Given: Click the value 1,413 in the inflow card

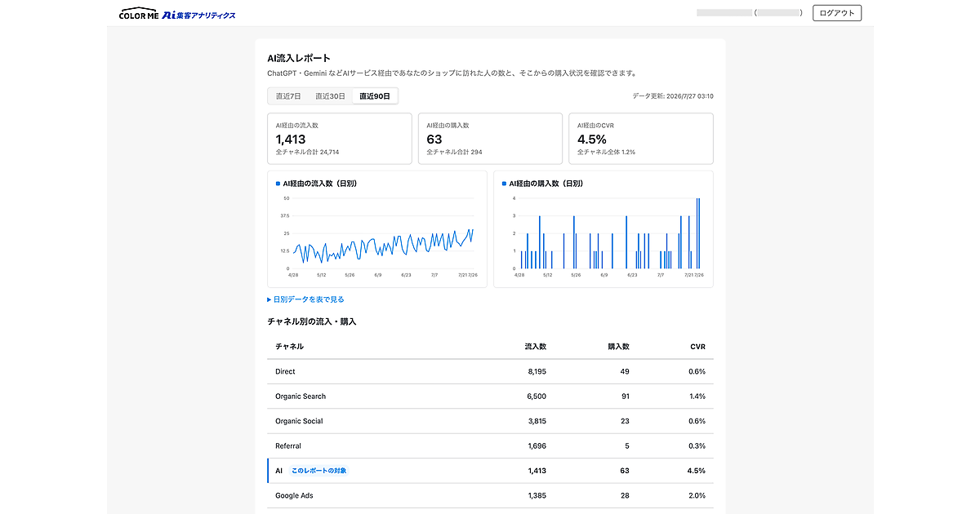Looking at the screenshot, I should point(291,140).
